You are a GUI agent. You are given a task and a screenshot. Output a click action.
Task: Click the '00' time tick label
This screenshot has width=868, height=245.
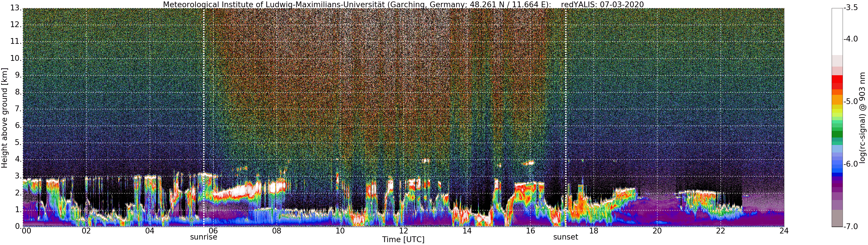26,231
